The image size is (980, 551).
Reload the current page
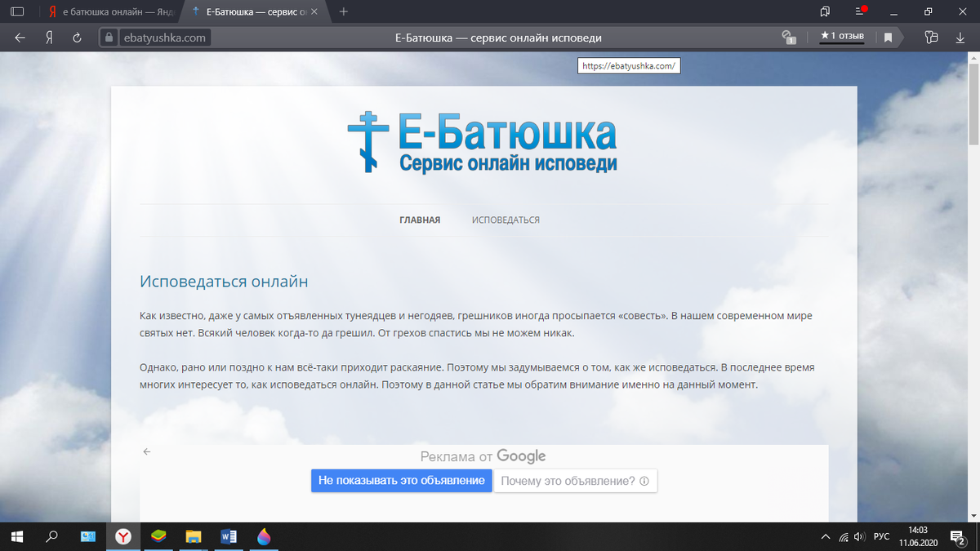click(x=77, y=38)
